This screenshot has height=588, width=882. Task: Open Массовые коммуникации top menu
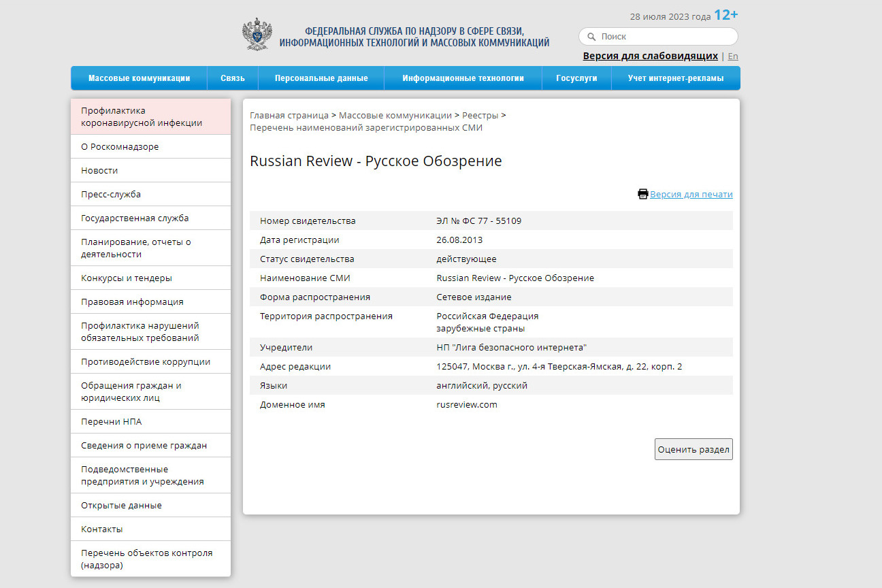tap(139, 78)
